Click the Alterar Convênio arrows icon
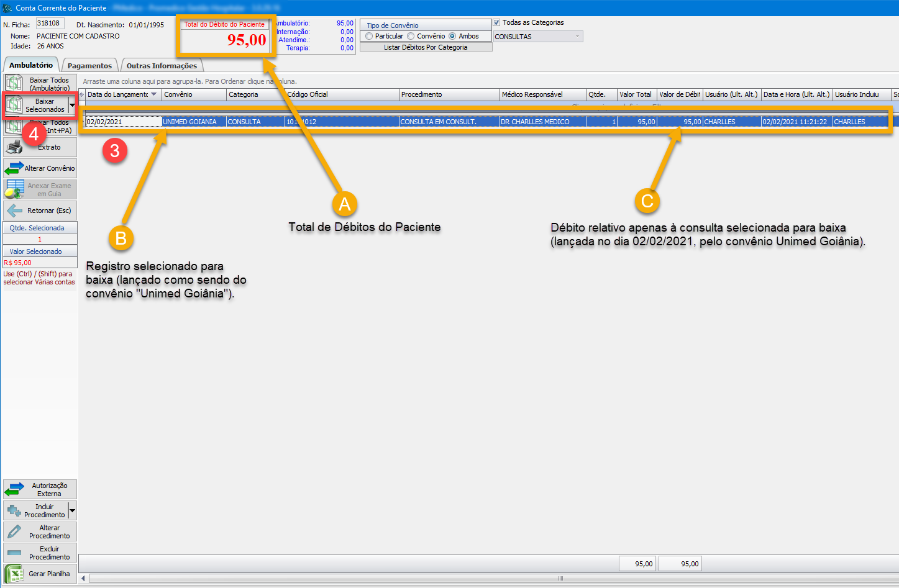 (x=14, y=168)
